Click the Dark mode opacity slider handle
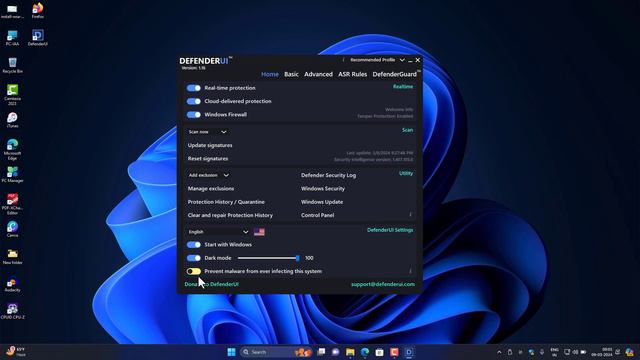This screenshot has width=640, height=360. click(298, 258)
